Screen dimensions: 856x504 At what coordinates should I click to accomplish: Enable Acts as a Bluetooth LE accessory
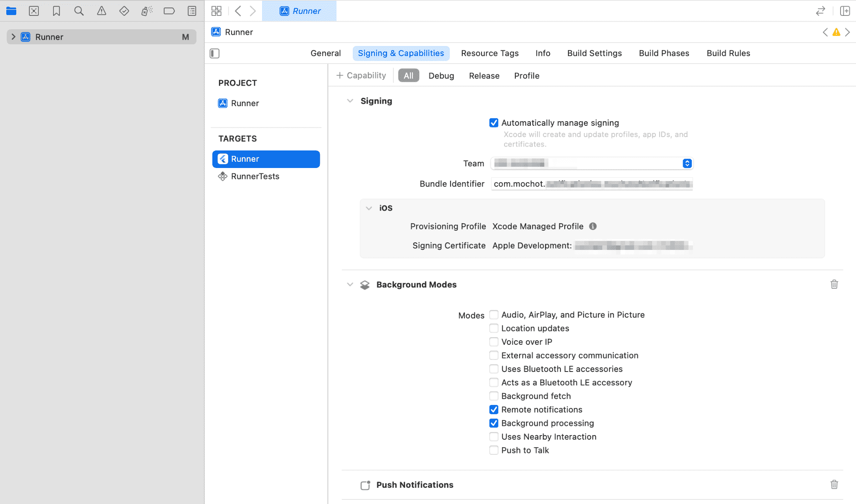[494, 382]
